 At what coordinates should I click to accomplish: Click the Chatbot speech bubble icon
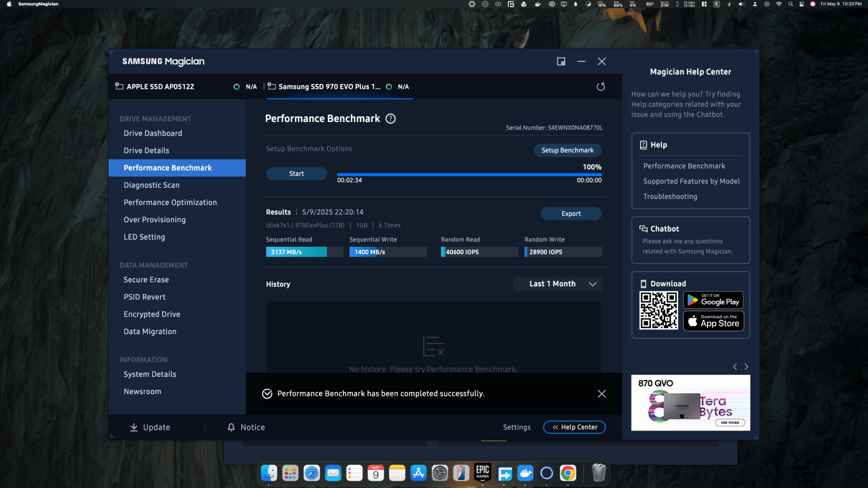coord(643,229)
